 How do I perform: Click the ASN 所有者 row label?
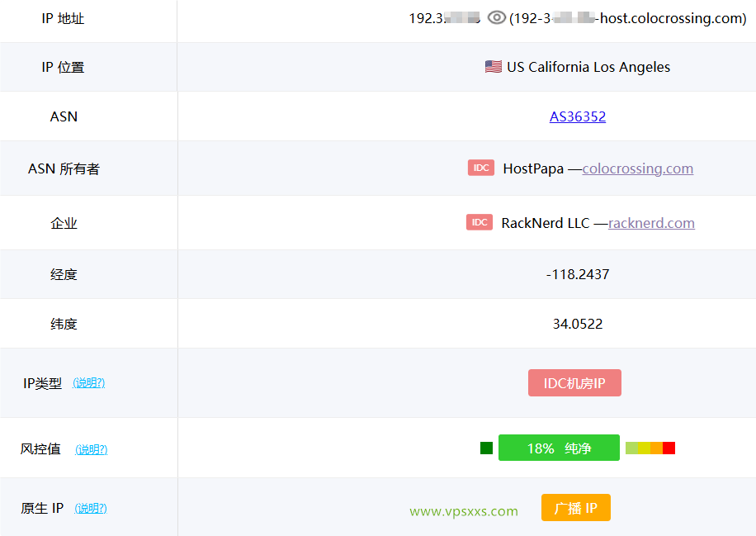point(64,168)
